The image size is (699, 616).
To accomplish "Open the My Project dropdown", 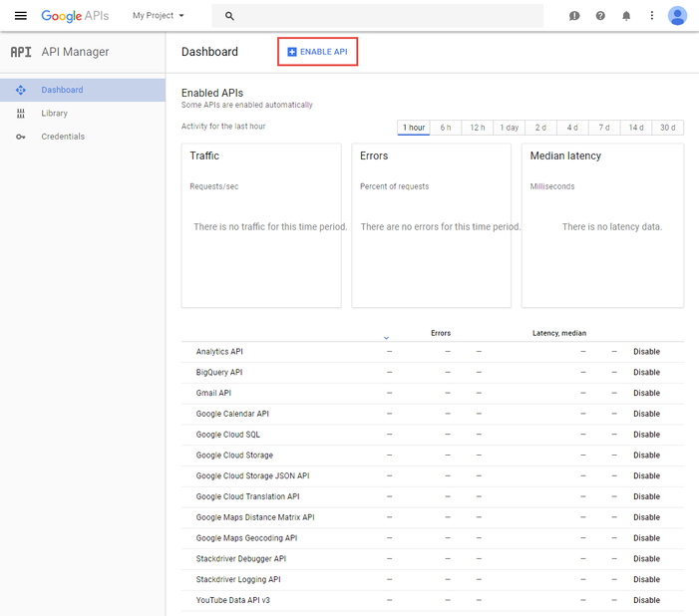I will 159,16.
